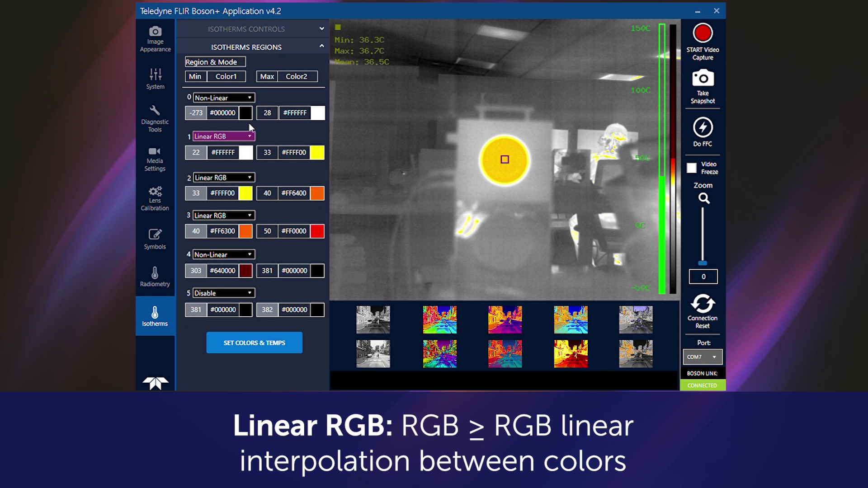Toggle the Video Freeze checkbox

tap(691, 168)
